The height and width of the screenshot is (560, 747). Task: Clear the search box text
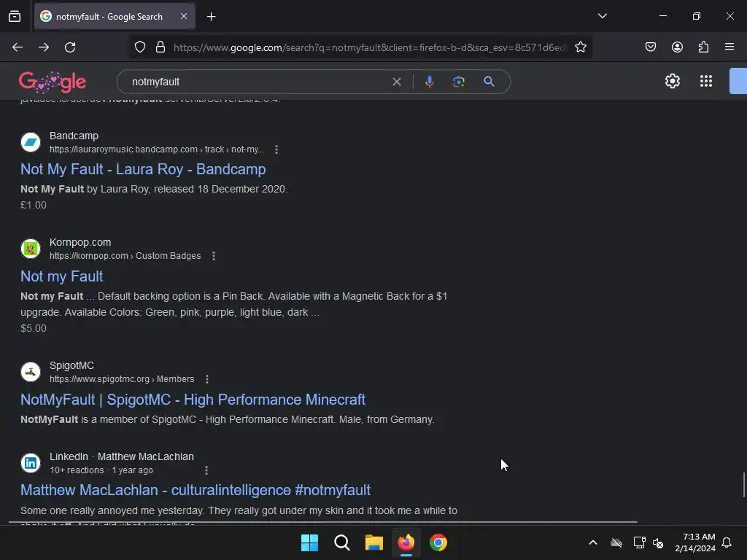pyautogui.click(x=396, y=82)
